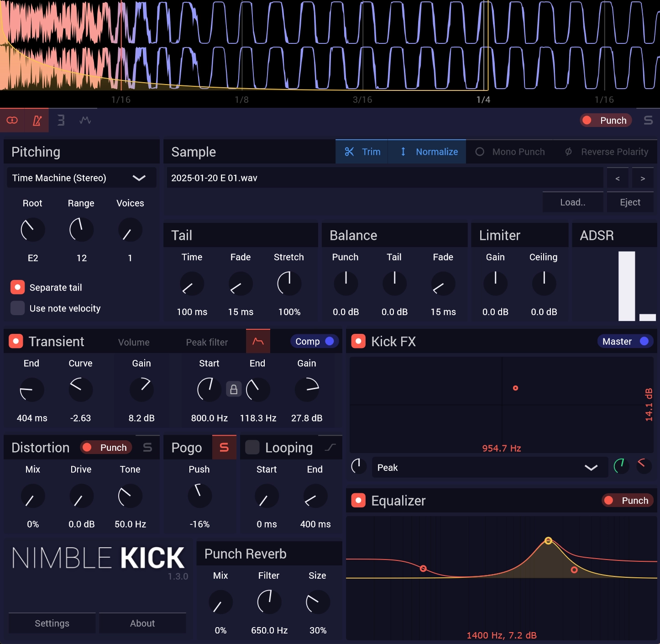The image size is (660, 644).
Task: Click the 1/8 timeline marker
Action: 241,100
